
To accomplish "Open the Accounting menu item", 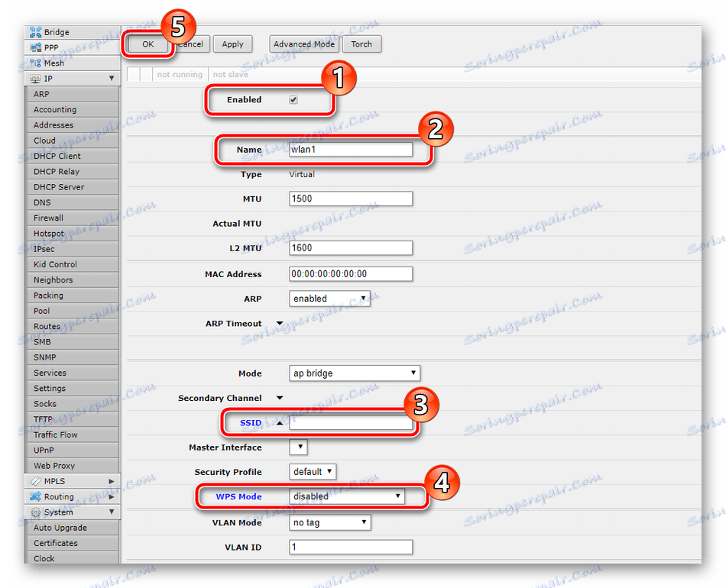I will pyautogui.click(x=73, y=110).
